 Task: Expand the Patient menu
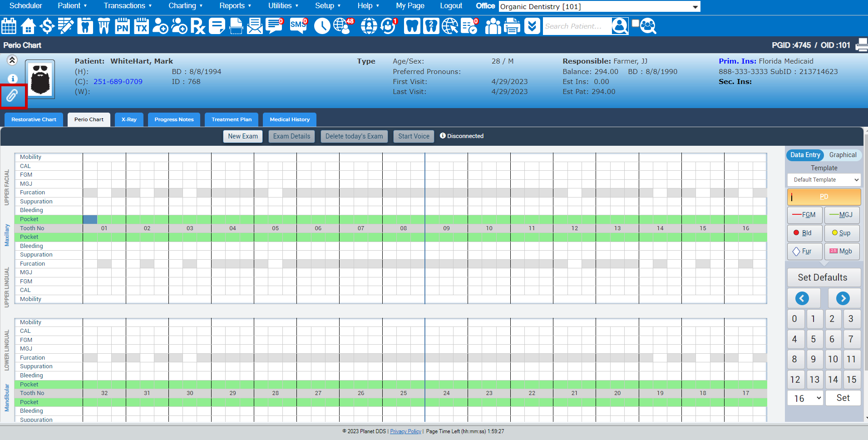(x=72, y=5)
